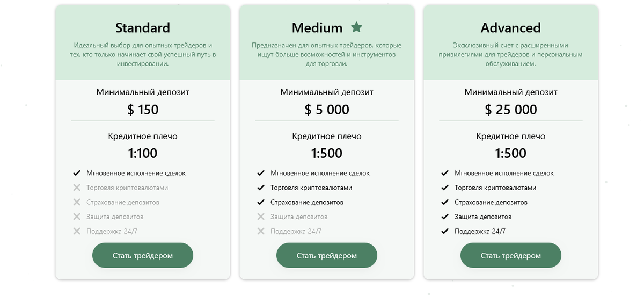The height and width of the screenshot is (295, 644).
Task: Click the Advanced plan deposit protection checkmark
Action: pyautogui.click(x=444, y=217)
